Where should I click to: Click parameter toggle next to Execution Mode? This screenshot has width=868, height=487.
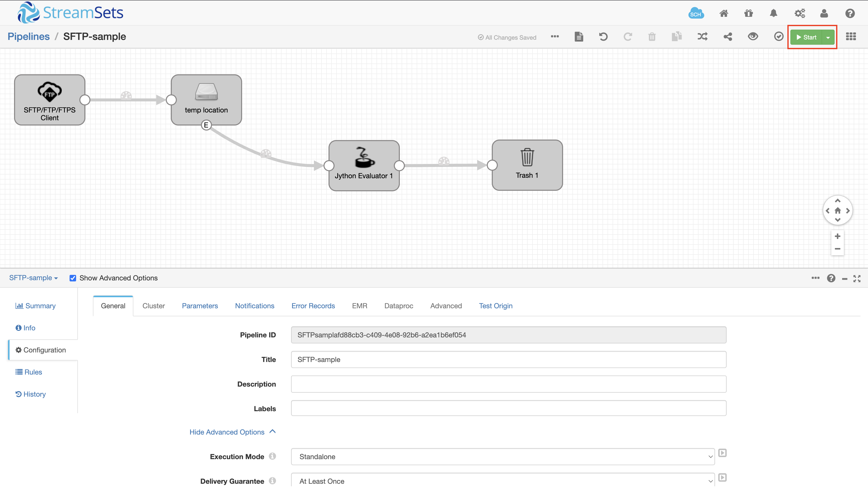point(722,453)
